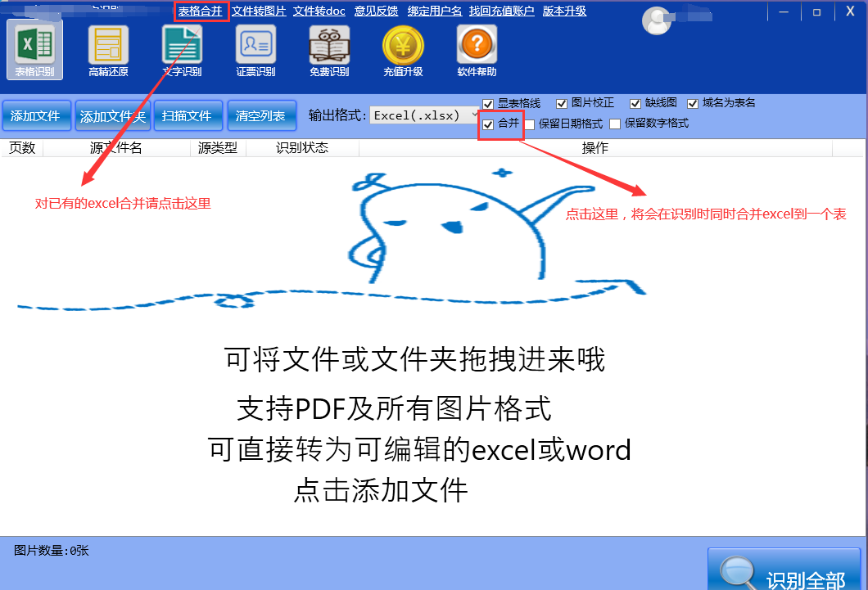
Task: Toggle the 图片校正 checkbox
Action: tap(562, 104)
